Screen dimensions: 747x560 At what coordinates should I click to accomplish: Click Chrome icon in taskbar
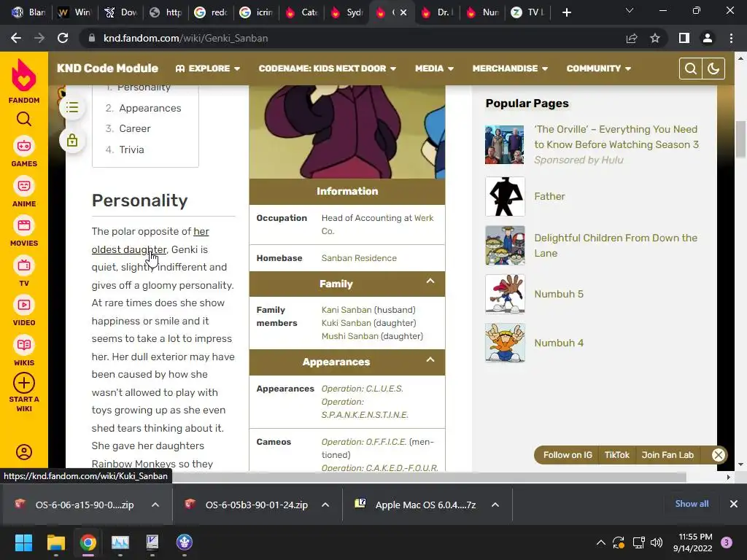click(88, 542)
